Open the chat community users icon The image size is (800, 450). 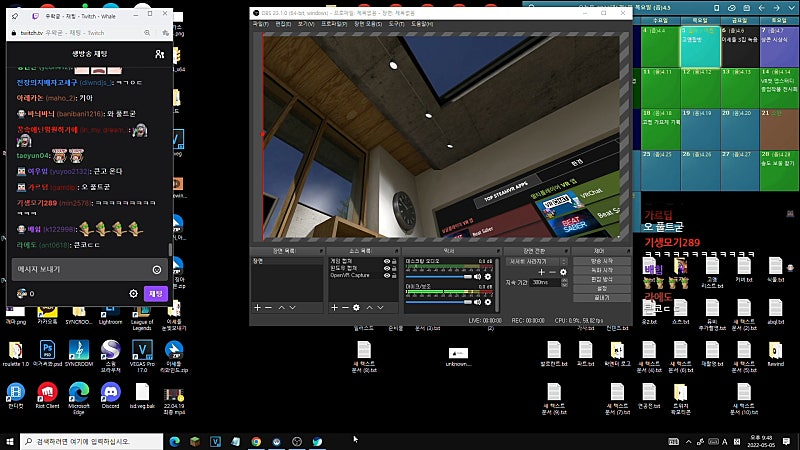tap(160, 54)
